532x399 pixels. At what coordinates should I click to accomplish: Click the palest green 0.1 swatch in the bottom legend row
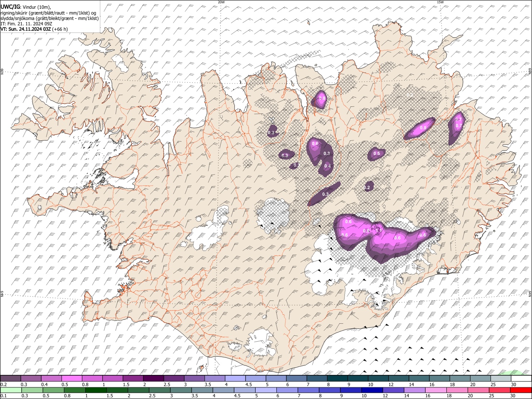click(x=11, y=390)
